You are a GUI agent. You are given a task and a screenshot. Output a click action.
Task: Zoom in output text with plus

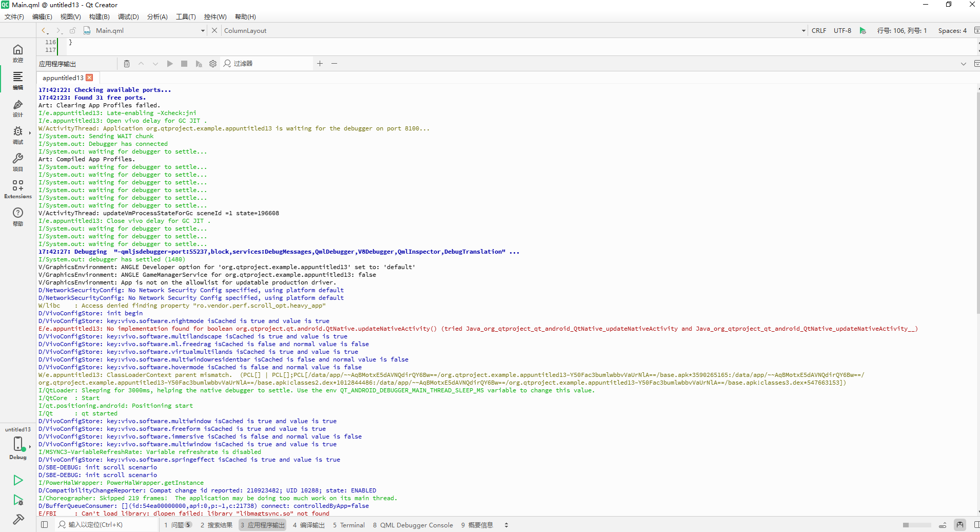[320, 64]
